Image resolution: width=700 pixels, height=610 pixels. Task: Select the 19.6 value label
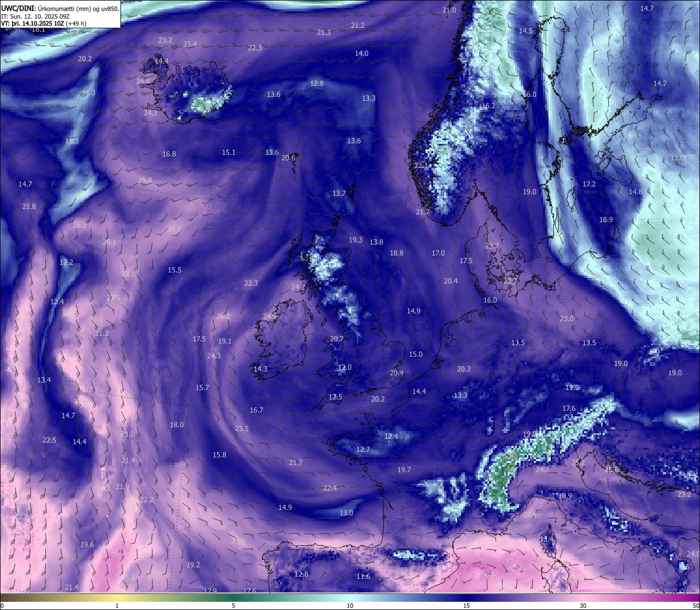pyautogui.click(x=87, y=545)
